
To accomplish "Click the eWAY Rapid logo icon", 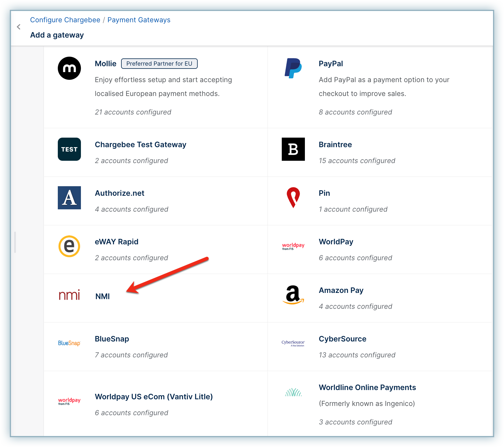I will 69,246.
